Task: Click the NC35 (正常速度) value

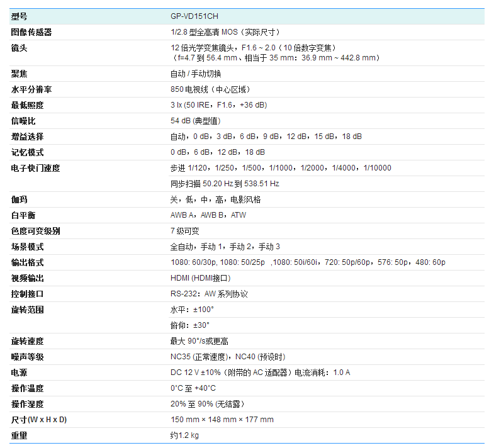Action: tap(228, 357)
